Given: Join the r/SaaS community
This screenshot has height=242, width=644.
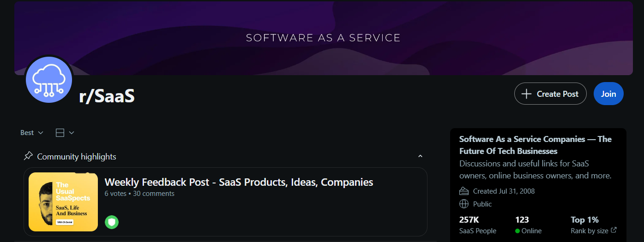Looking at the screenshot, I should 608,94.
